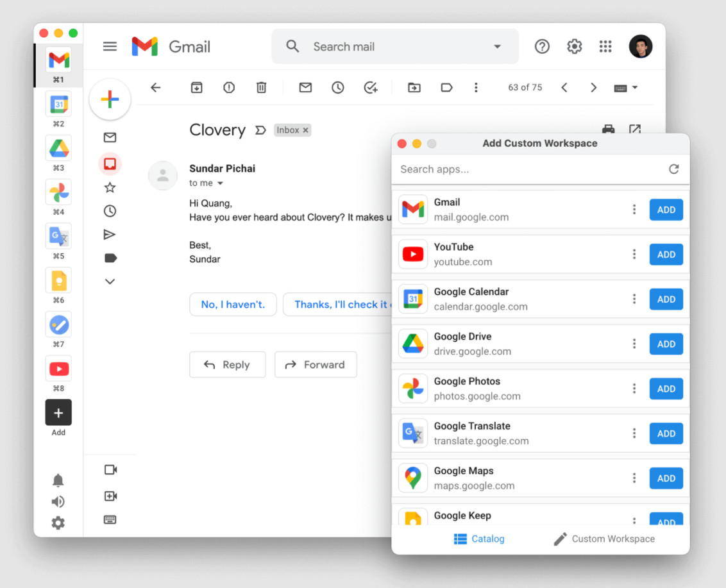Add Gmail from catalog
The height and width of the screenshot is (588, 726).
pos(666,210)
